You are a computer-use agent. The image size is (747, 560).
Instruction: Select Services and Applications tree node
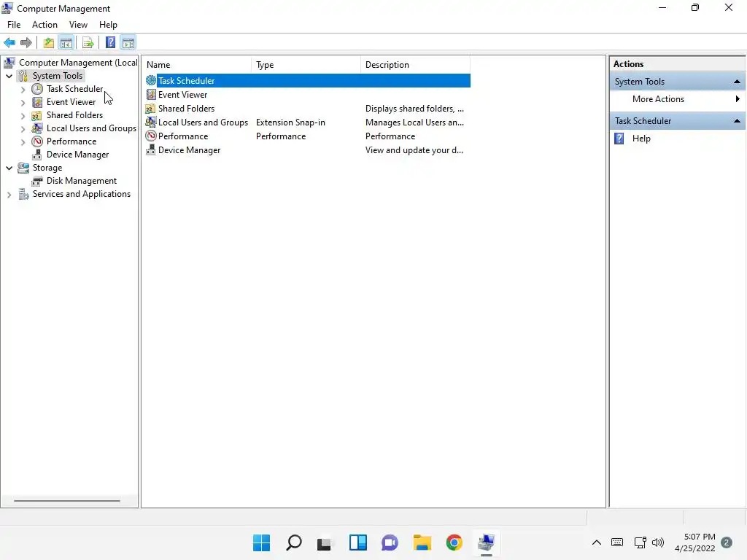coord(82,194)
